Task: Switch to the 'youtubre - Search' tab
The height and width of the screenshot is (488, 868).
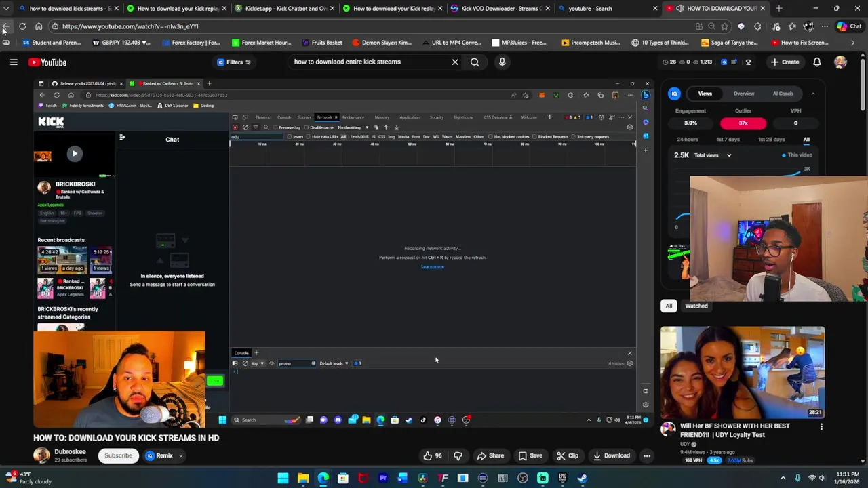Action: point(607,9)
